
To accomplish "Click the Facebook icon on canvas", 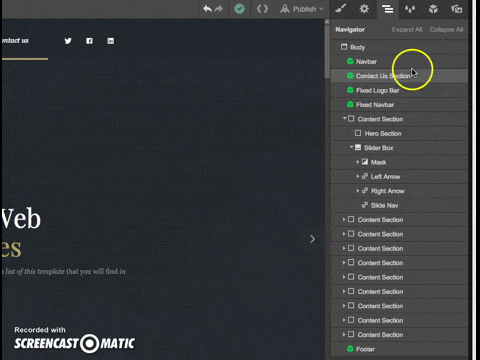I will [89, 41].
